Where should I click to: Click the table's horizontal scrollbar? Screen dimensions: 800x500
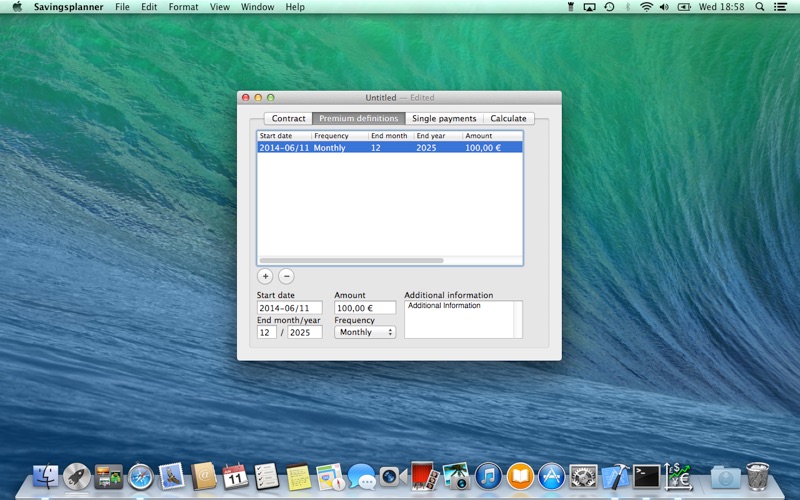pos(351,260)
